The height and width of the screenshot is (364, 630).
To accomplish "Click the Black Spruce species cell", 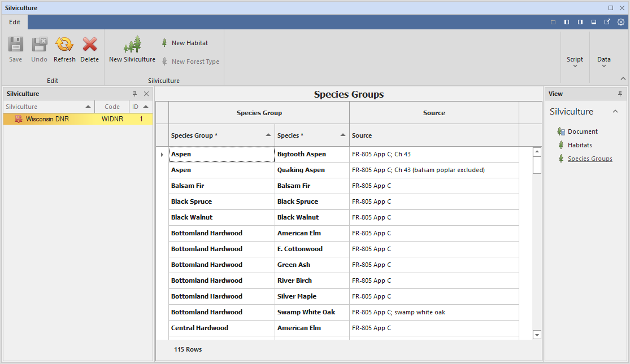I will click(312, 201).
